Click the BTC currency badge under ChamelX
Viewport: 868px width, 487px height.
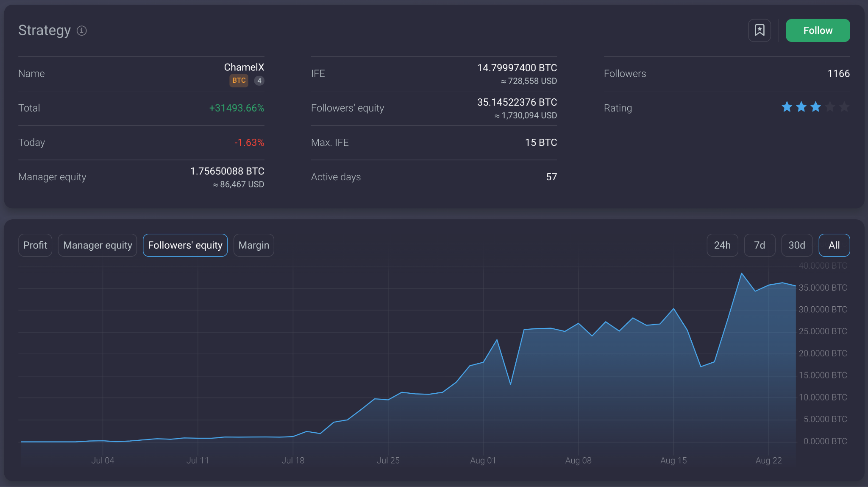[x=239, y=81]
